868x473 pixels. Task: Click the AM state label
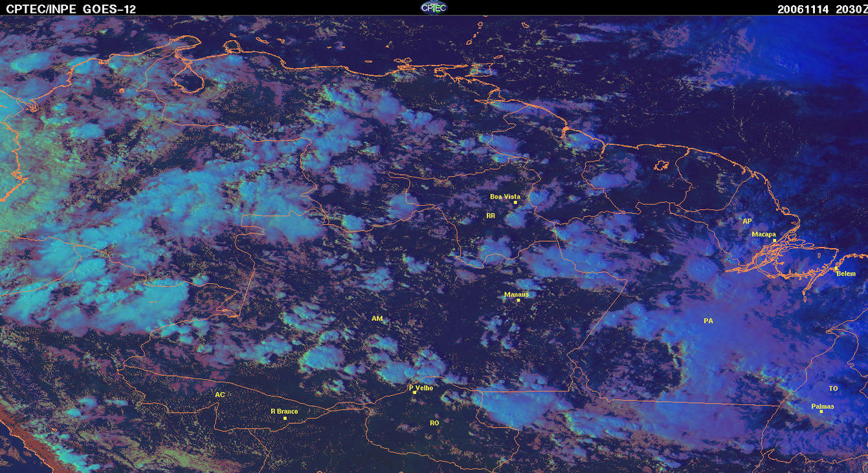click(377, 319)
